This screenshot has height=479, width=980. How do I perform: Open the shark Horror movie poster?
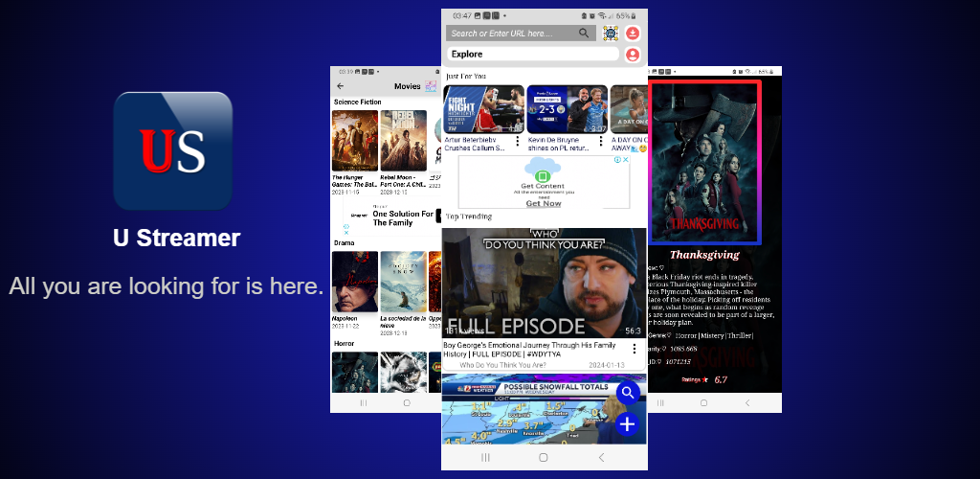(404, 372)
